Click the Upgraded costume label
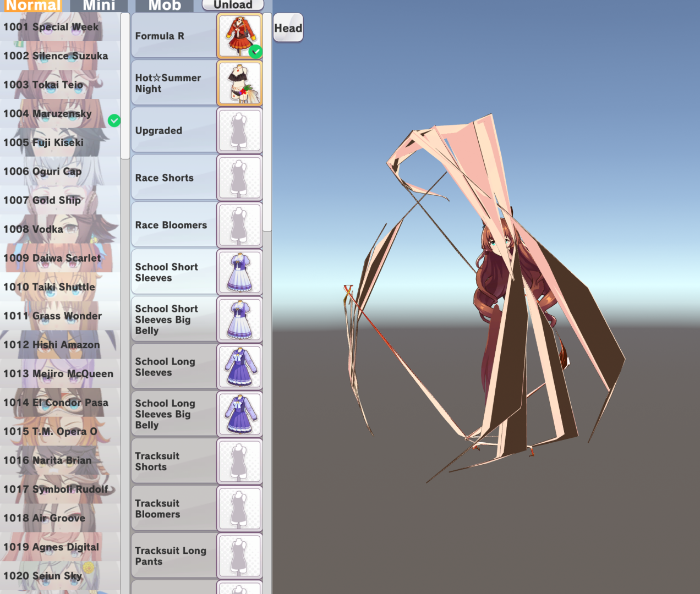The width and height of the screenshot is (700, 594). [158, 130]
